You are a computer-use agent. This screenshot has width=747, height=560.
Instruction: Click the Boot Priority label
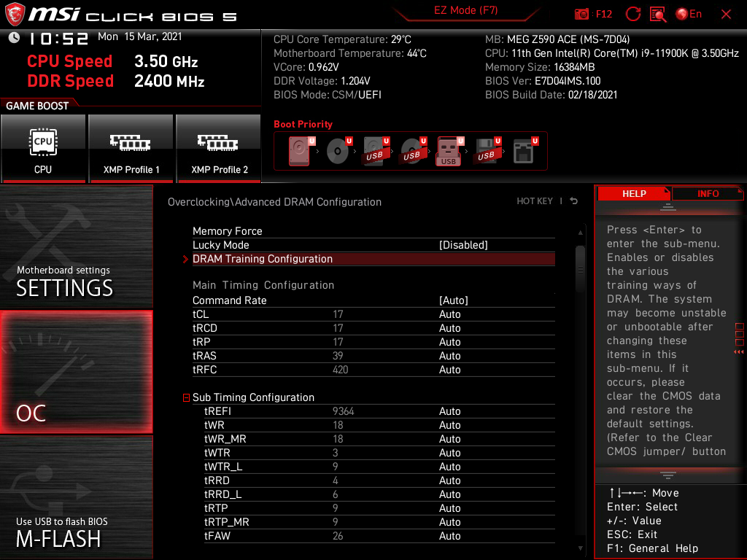pyautogui.click(x=303, y=124)
